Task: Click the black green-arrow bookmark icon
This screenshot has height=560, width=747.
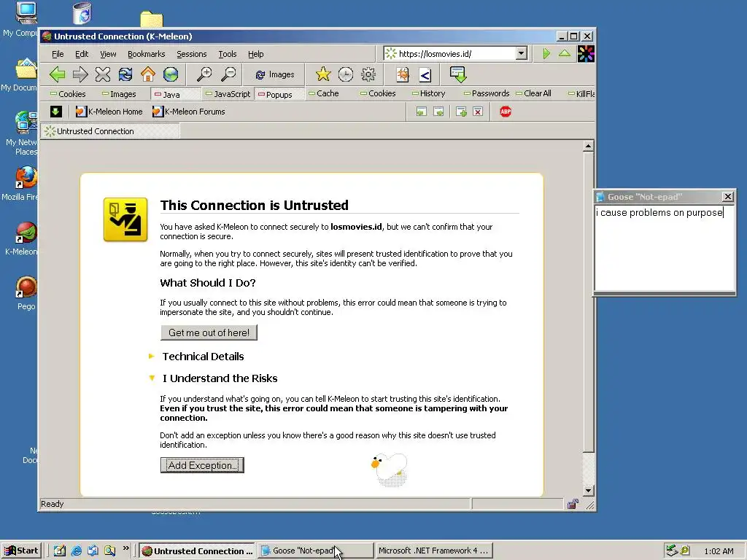Action: [55, 112]
